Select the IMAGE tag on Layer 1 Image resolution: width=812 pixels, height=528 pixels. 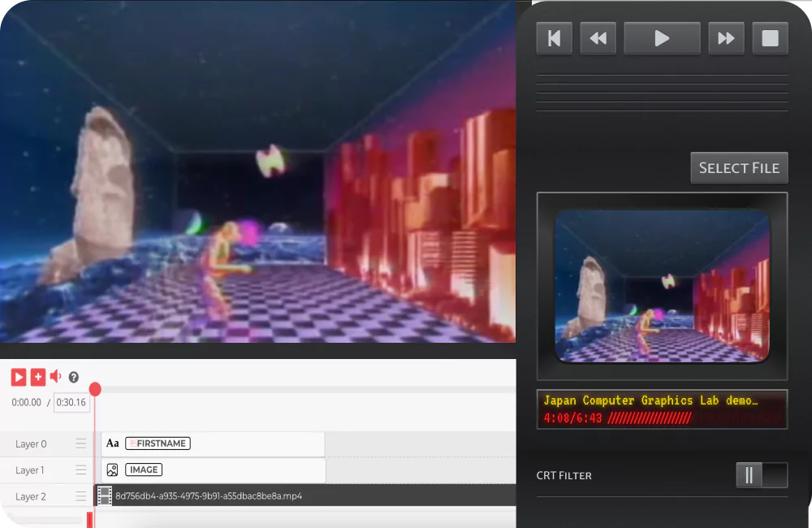pyautogui.click(x=144, y=470)
